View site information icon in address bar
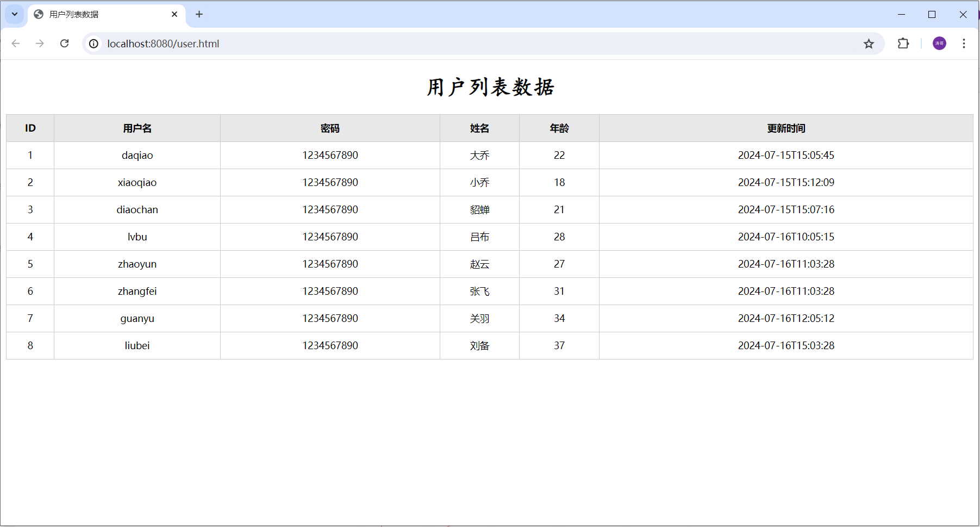Viewport: 980px width, 527px height. click(94, 44)
